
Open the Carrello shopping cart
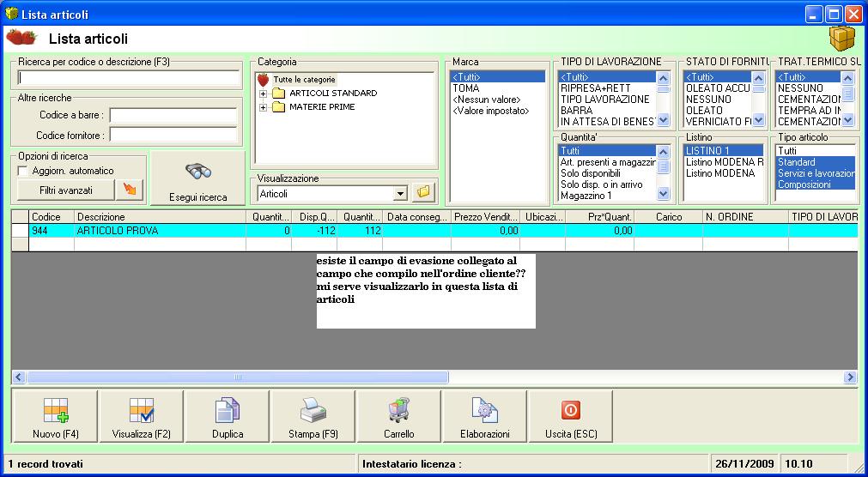[399, 416]
